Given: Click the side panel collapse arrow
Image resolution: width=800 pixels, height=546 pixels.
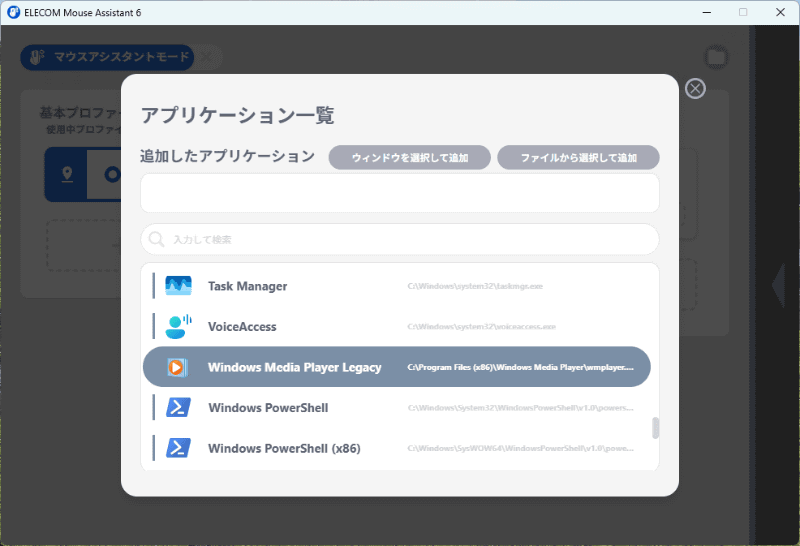Looking at the screenshot, I should coord(778,286).
